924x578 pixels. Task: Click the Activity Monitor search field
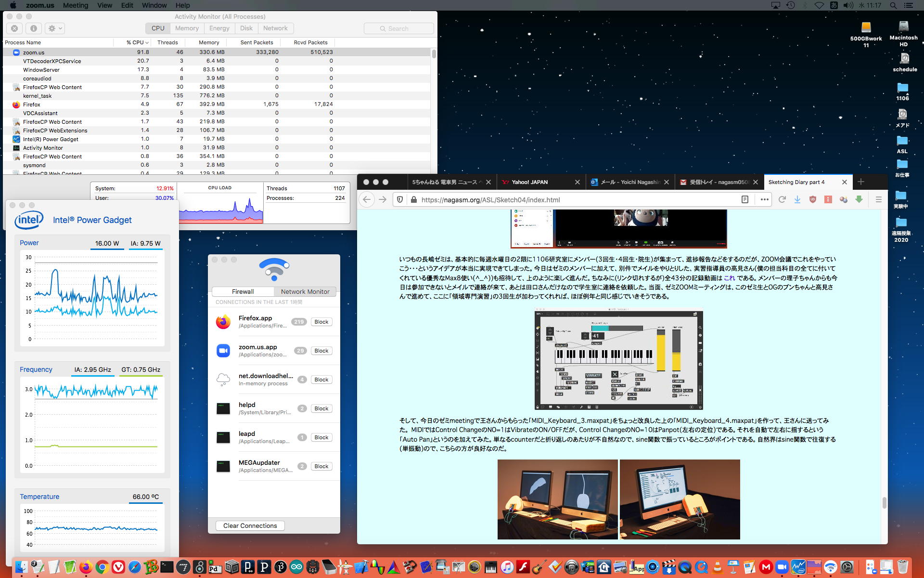[398, 28]
